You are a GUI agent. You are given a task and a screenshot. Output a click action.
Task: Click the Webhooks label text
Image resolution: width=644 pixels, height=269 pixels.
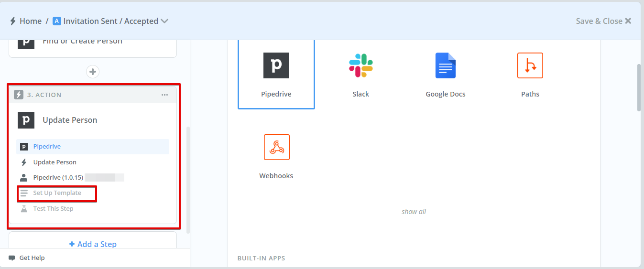pos(276,176)
